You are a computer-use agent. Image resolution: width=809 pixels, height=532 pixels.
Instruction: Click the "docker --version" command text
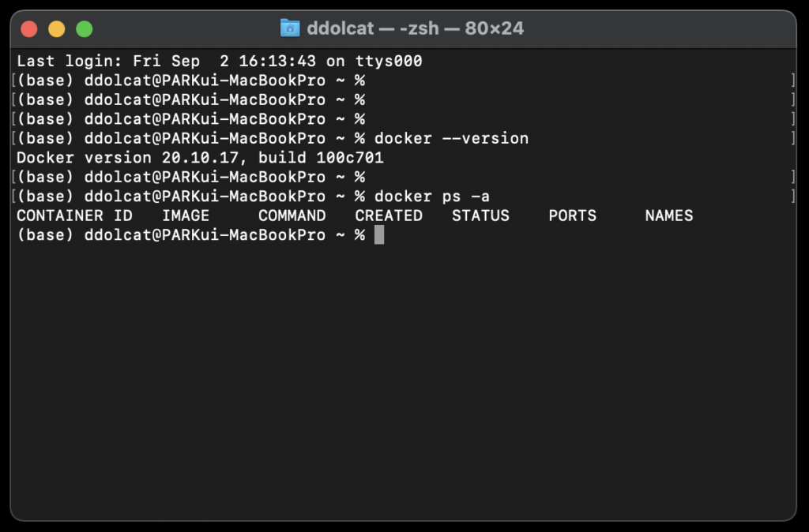(x=451, y=138)
